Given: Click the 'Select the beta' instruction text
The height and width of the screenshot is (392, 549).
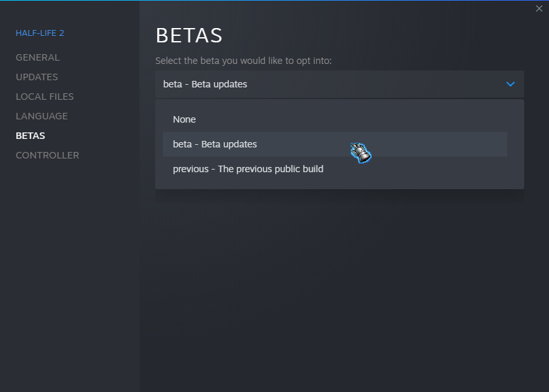Looking at the screenshot, I should pos(243,61).
